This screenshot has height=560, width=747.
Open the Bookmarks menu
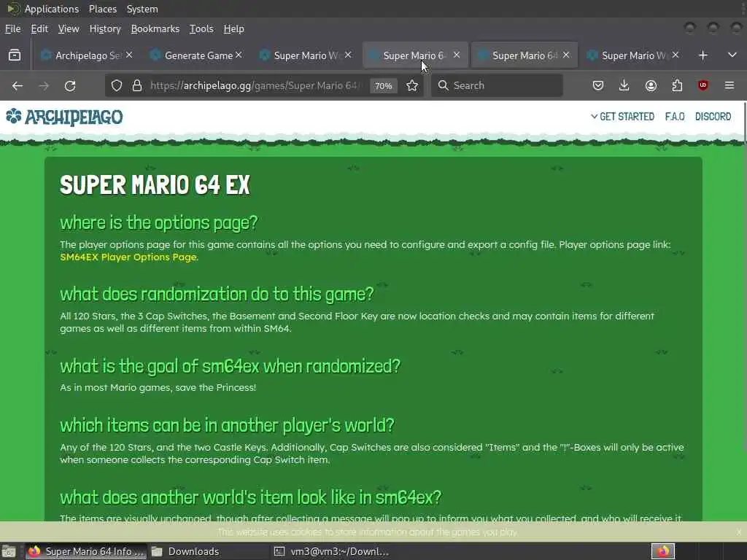pyautogui.click(x=155, y=28)
